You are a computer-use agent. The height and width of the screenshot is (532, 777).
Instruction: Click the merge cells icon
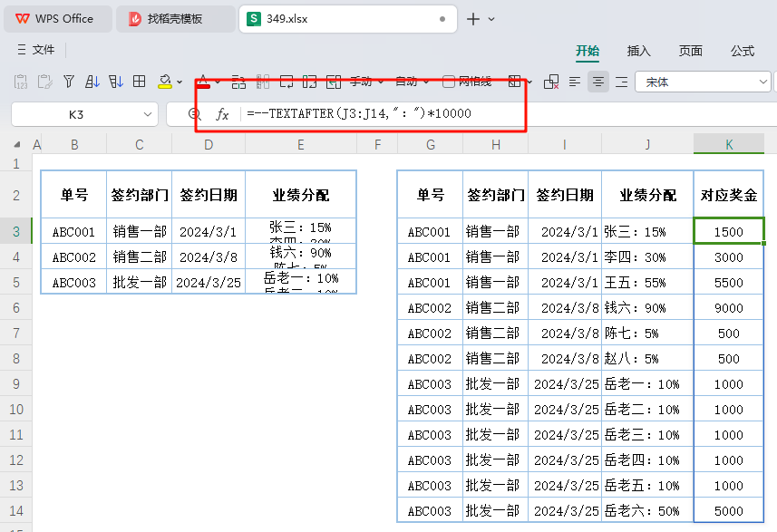[x=263, y=82]
